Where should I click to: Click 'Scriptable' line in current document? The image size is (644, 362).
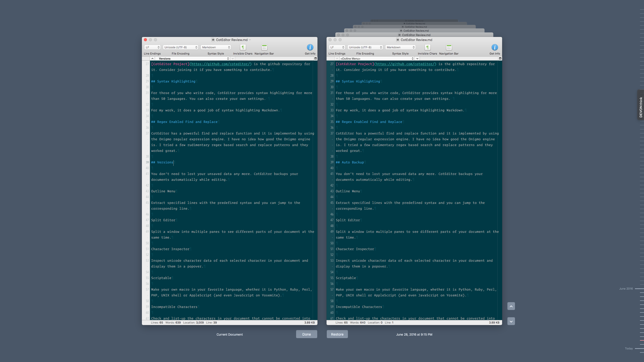(x=161, y=278)
